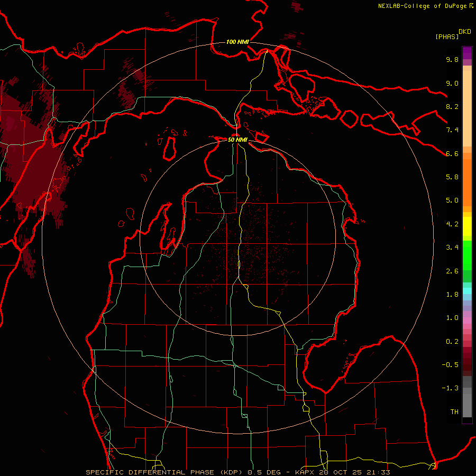Click the 5.8 scale value
Viewport: 476px width, 476px height.
tap(452, 177)
